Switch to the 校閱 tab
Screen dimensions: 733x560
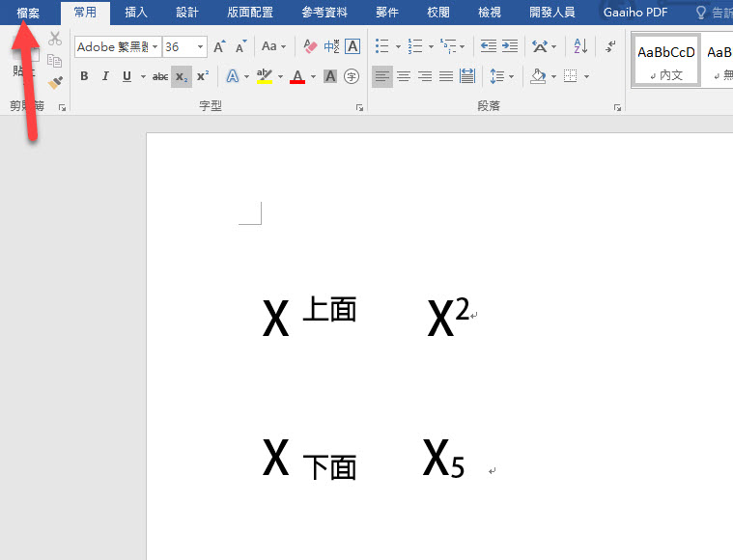[438, 13]
